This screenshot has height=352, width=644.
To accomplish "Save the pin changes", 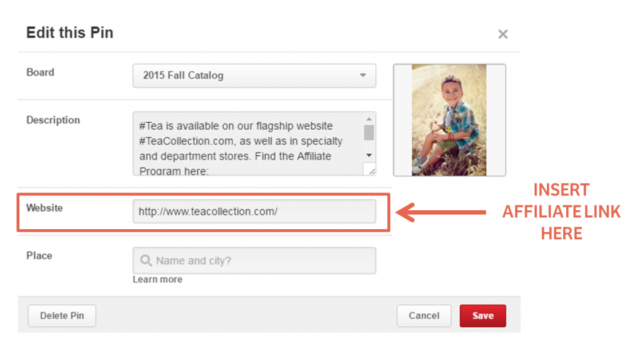I will [x=483, y=315].
